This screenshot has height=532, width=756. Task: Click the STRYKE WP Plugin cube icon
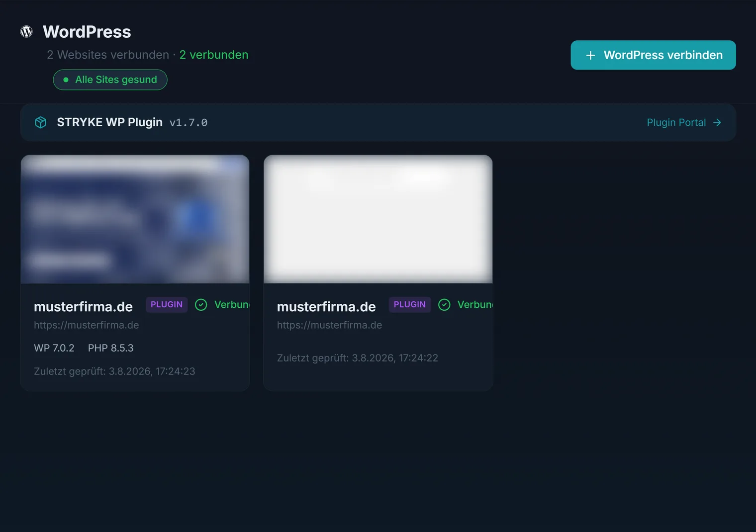tap(41, 122)
